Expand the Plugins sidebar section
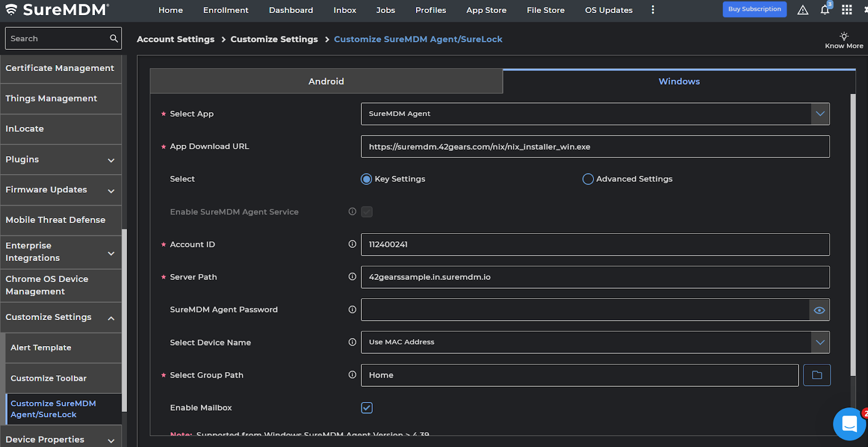The height and width of the screenshot is (447, 868). 61,159
